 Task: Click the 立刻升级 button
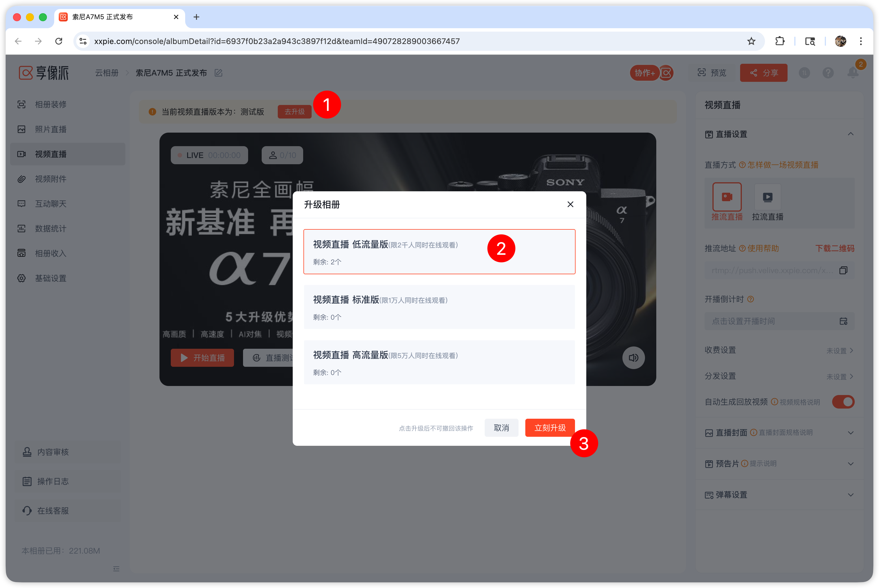(550, 427)
